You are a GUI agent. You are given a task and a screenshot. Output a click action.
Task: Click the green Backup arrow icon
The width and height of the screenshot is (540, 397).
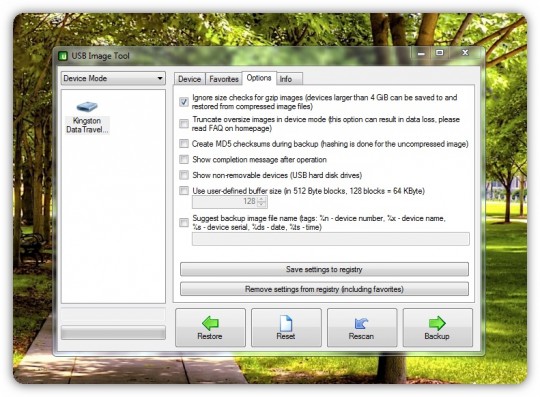(x=437, y=323)
